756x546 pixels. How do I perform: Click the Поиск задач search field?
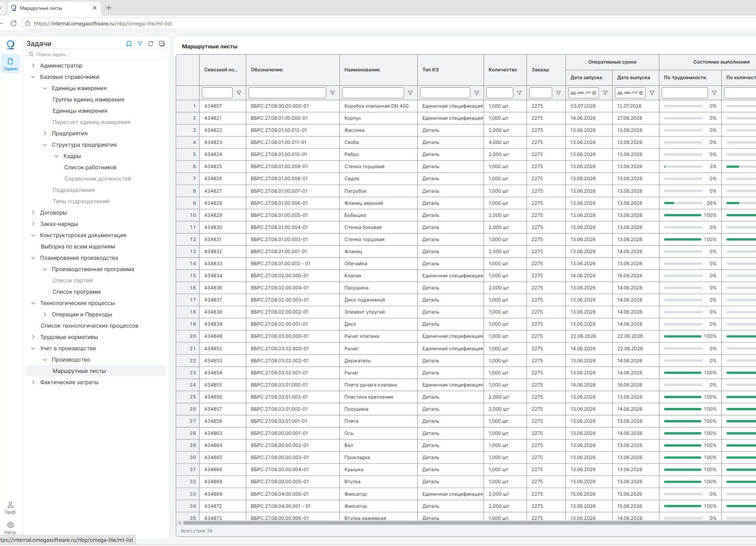(x=96, y=54)
